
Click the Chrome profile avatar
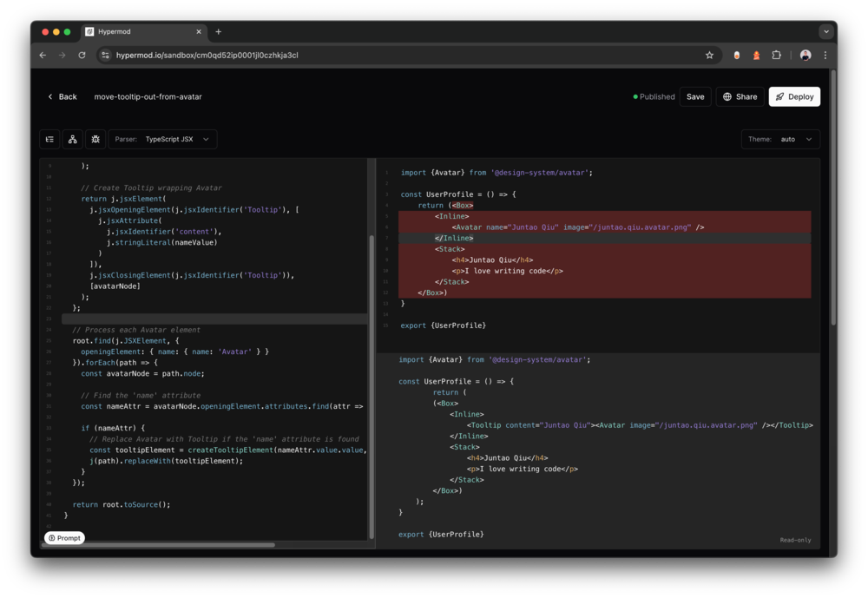click(806, 56)
